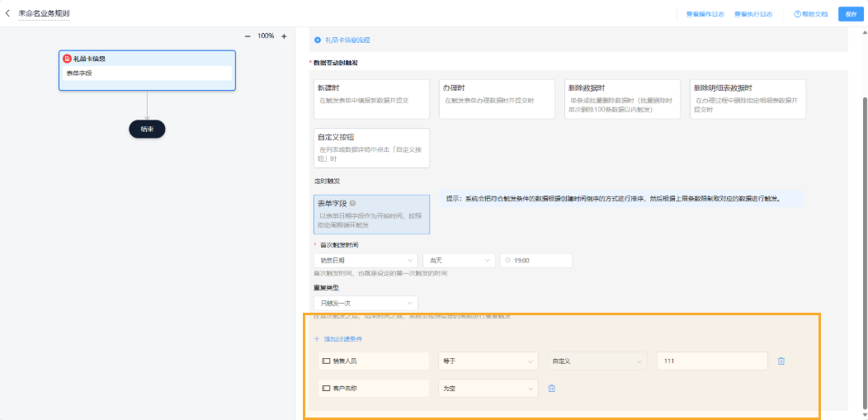The height and width of the screenshot is (420, 868).
Task: Click the help icon next to 表单字段
Action: coord(352,203)
